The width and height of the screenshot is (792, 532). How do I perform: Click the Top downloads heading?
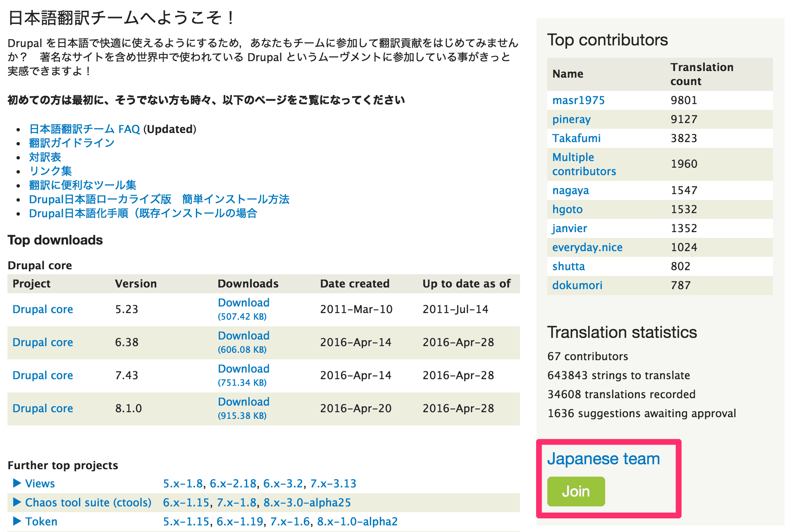point(55,240)
